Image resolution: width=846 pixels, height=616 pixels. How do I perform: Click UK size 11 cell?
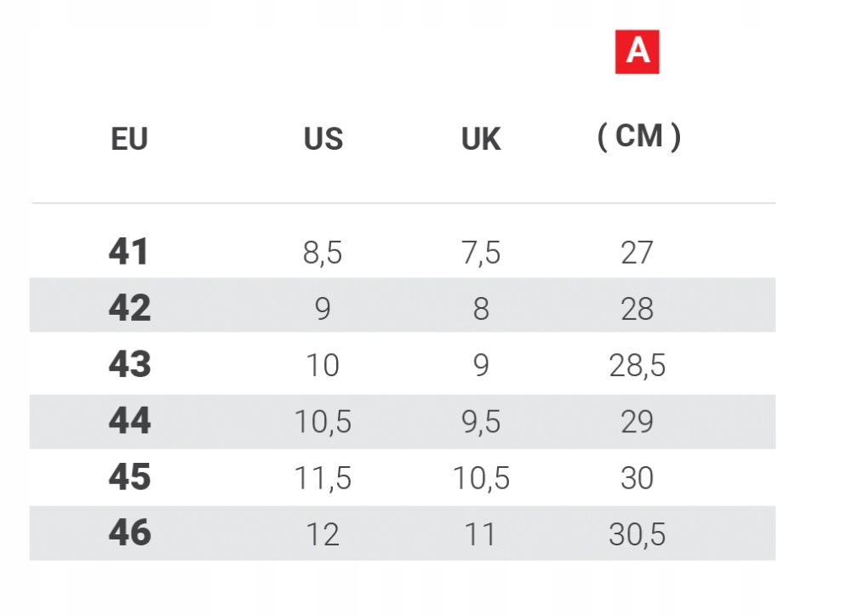[x=481, y=534]
